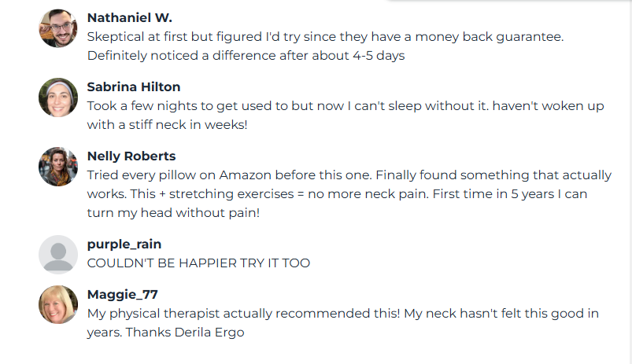Screen dimensions: 632x364
Task: Select Maggie_77's profile photo
Action: tap(58, 304)
